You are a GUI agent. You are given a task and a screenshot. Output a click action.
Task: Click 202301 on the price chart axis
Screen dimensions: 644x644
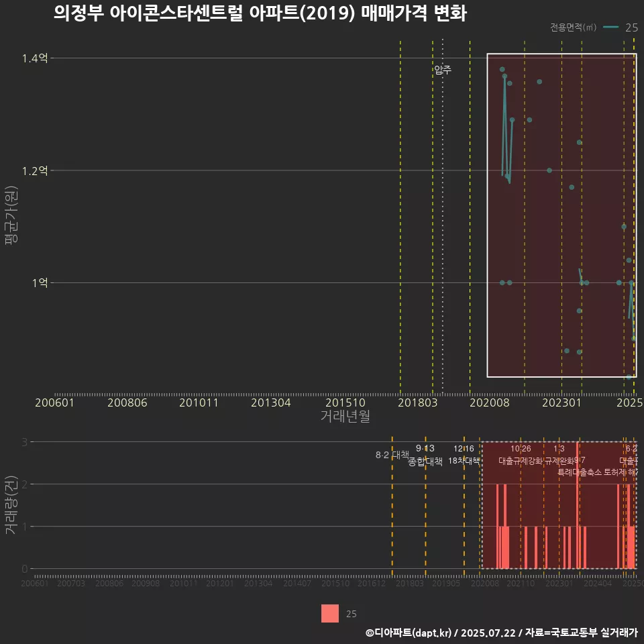pyautogui.click(x=561, y=402)
